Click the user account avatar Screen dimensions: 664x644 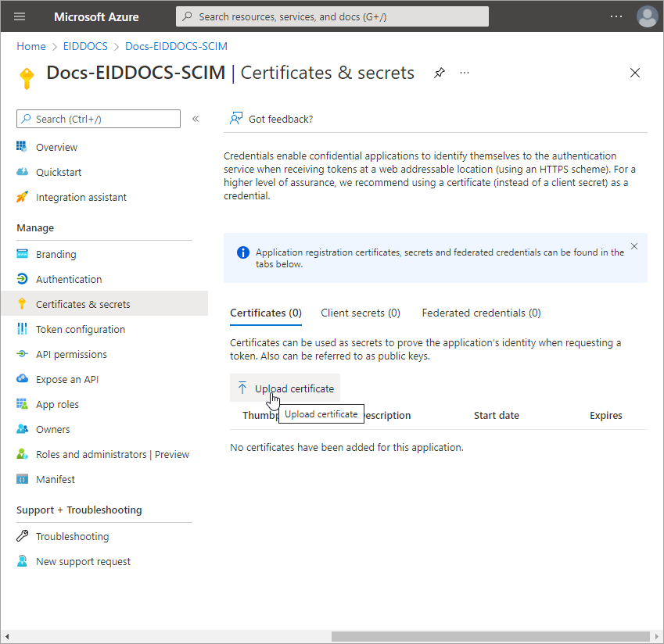(x=647, y=16)
